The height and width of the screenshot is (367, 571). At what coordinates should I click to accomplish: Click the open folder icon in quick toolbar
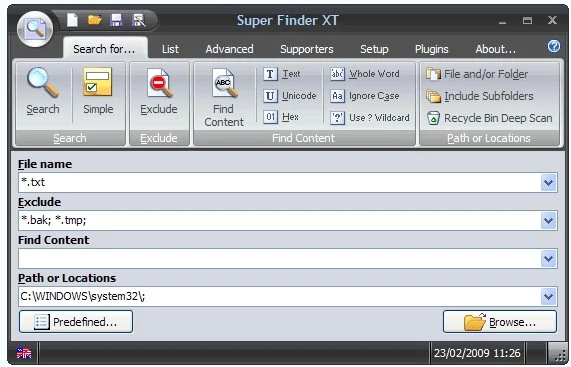coord(94,20)
